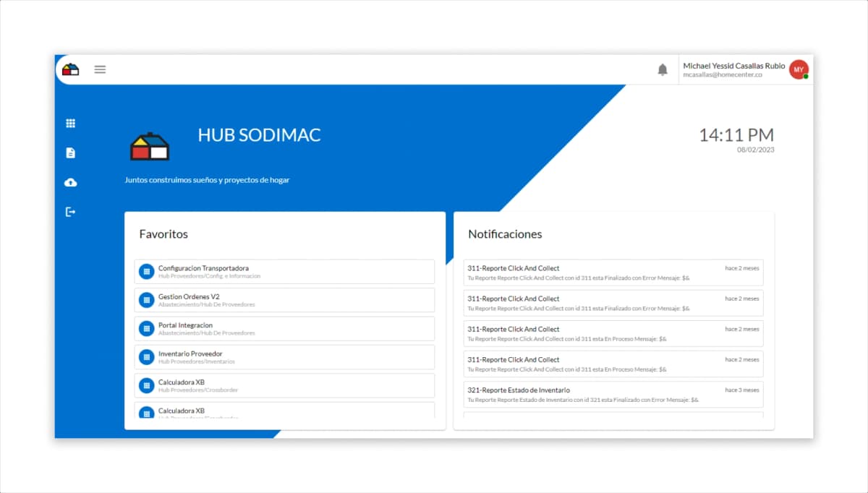Open the 321-Reporte Estado de Inventario notification
Image resolution: width=868 pixels, height=493 pixels.
tap(613, 394)
